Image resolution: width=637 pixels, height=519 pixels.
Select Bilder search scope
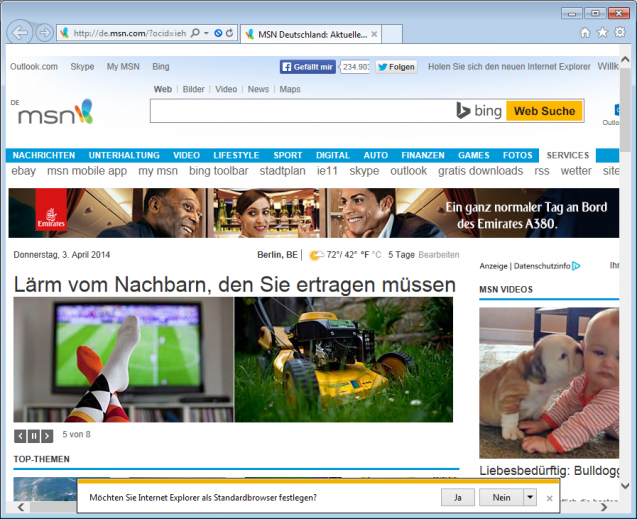point(193,89)
